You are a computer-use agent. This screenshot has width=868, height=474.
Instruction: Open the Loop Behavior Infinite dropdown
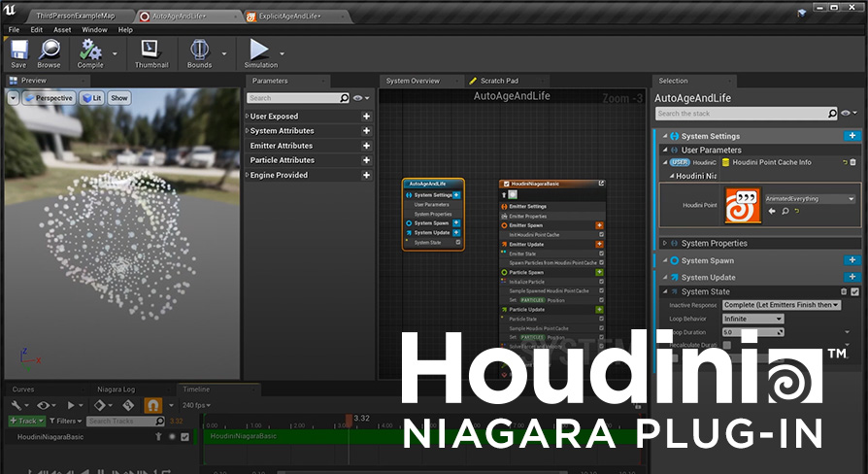tap(752, 319)
